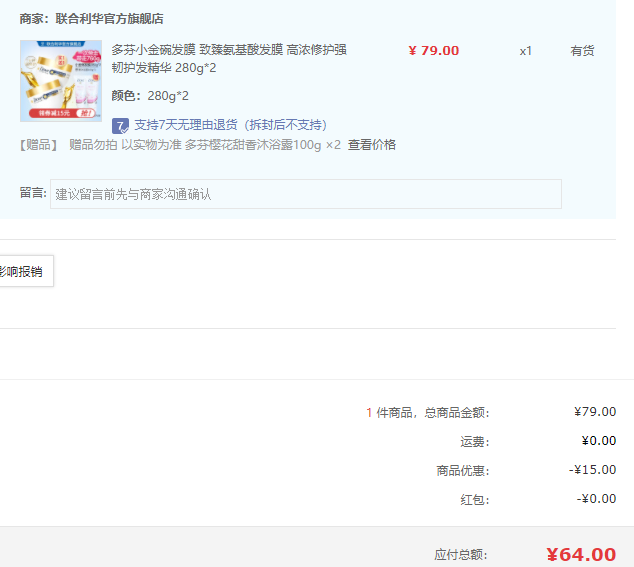The height and width of the screenshot is (567, 634).
Task: Click the x1 quantity indicator
Action: (x=526, y=51)
